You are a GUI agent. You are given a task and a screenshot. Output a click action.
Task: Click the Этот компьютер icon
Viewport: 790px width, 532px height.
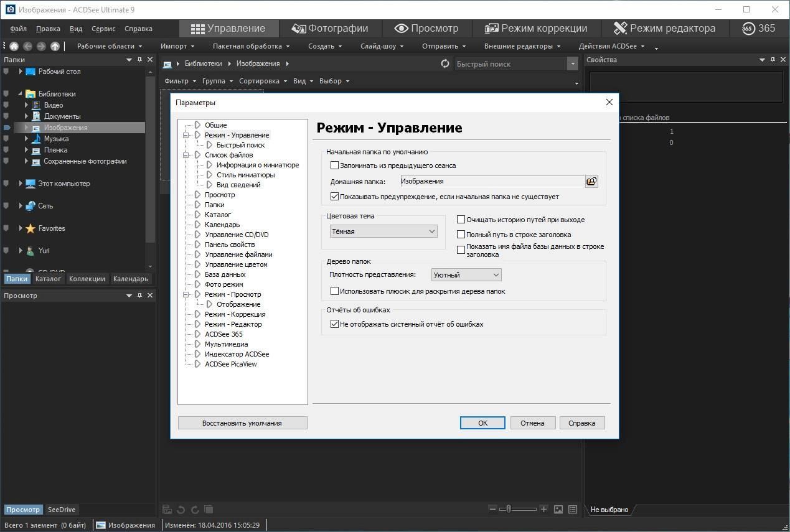[31, 184]
